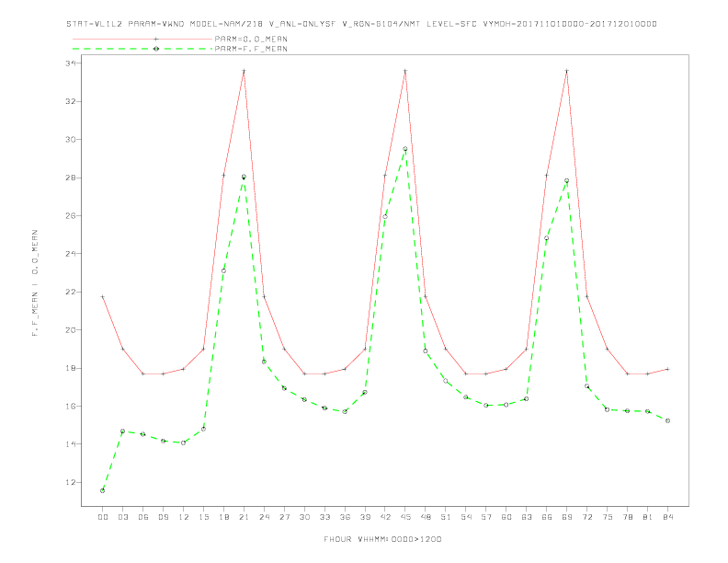Click red O_MEAN plus marker at hour 00

pos(103,296)
